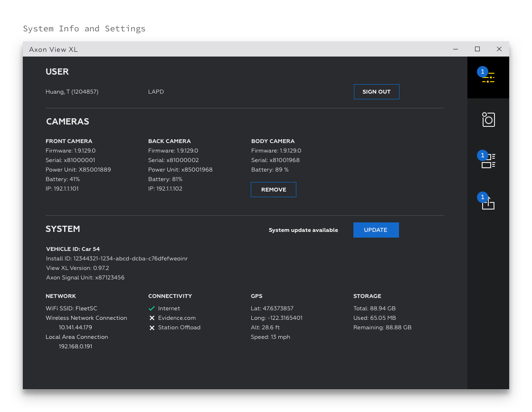Select back camera serial x81000002
Screen dimensions: 532x412
click(x=173, y=160)
